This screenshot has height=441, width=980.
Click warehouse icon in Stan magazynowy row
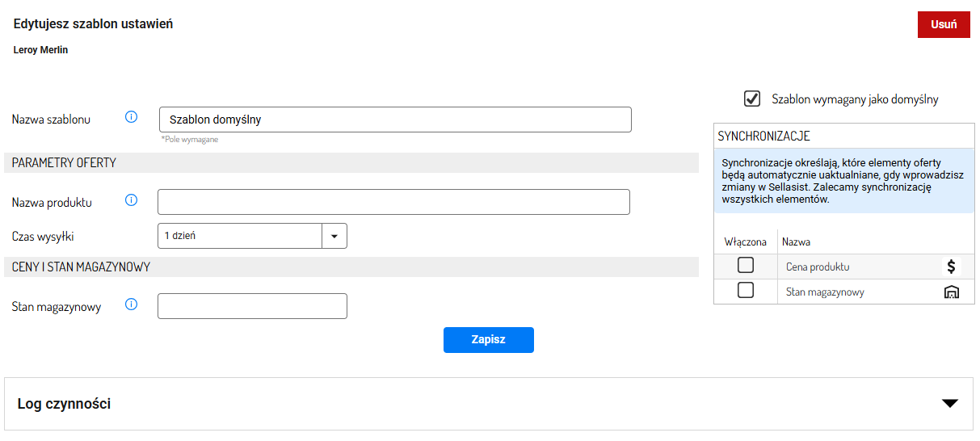pyautogui.click(x=952, y=292)
